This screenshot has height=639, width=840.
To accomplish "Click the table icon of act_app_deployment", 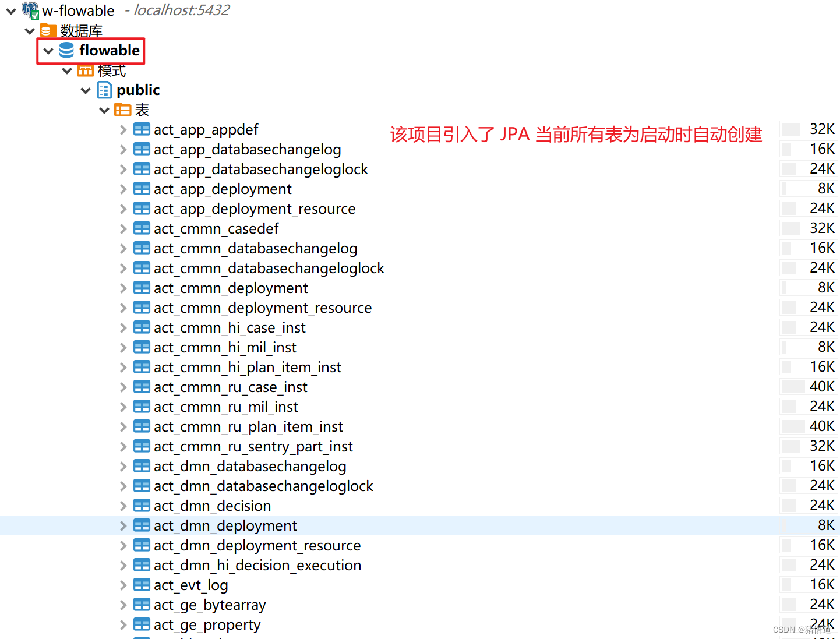I will [x=142, y=189].
